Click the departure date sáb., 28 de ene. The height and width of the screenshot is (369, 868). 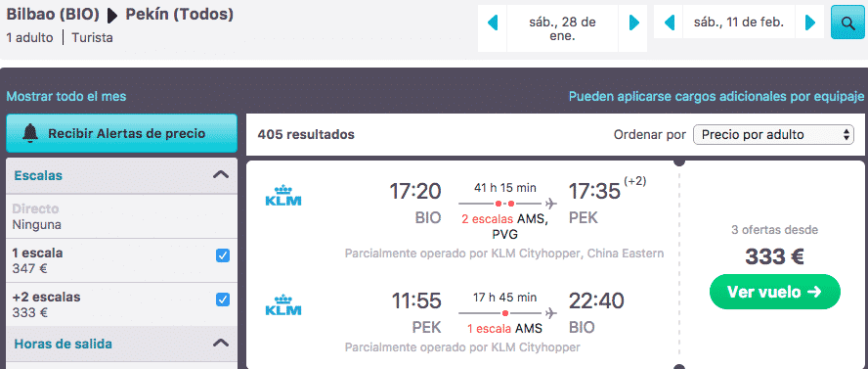[x=563, y=28]
